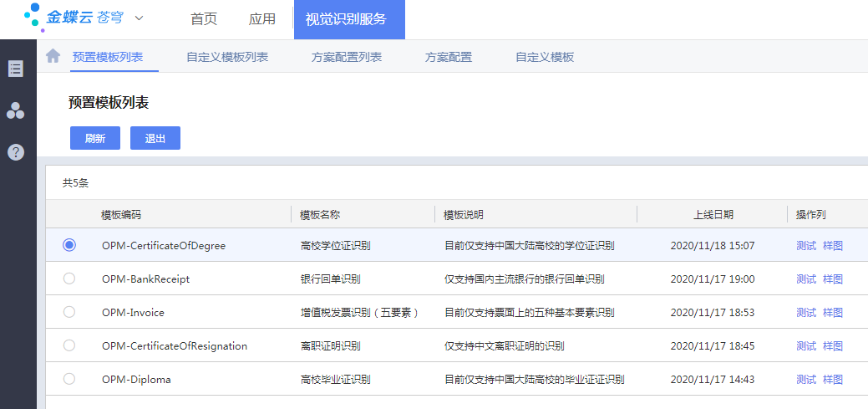Click 样图 for OPM-CertificateOfResignation row
868x409 pixels.
click(x=833, y=345)
